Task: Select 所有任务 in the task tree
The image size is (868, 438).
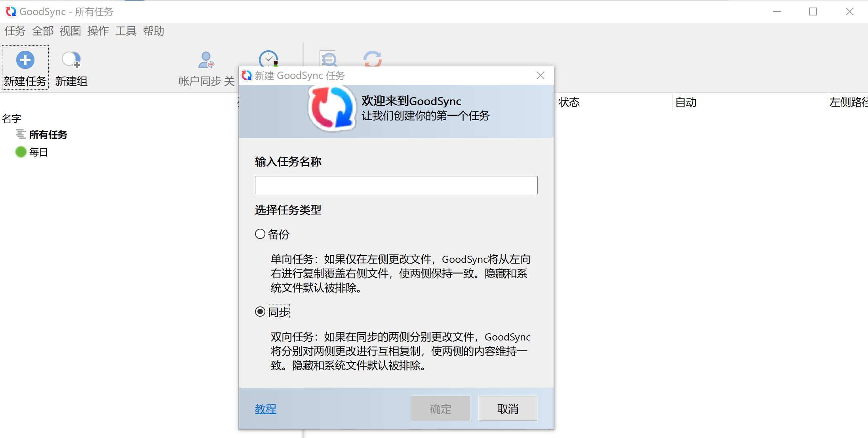Action: tap(48, 135)
